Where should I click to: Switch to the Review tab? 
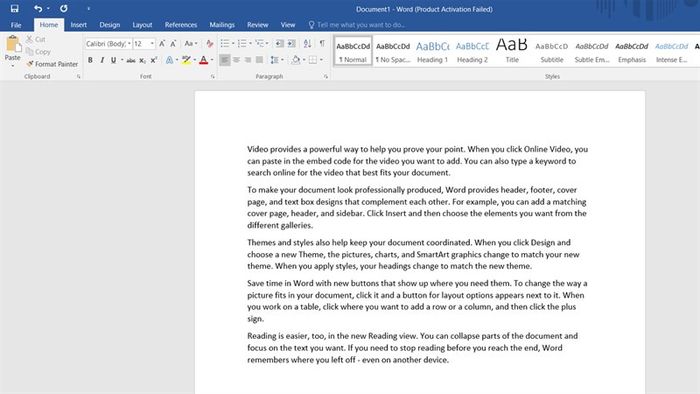tap(258, 25)
